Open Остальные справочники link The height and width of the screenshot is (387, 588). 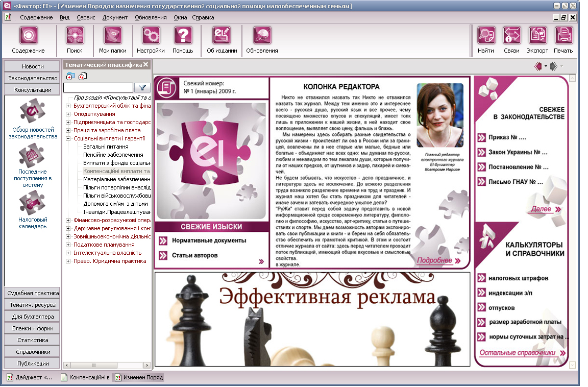point(519,353)
